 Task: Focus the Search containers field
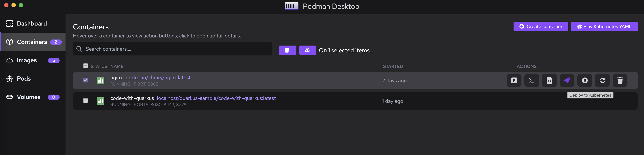pos(175,49)
